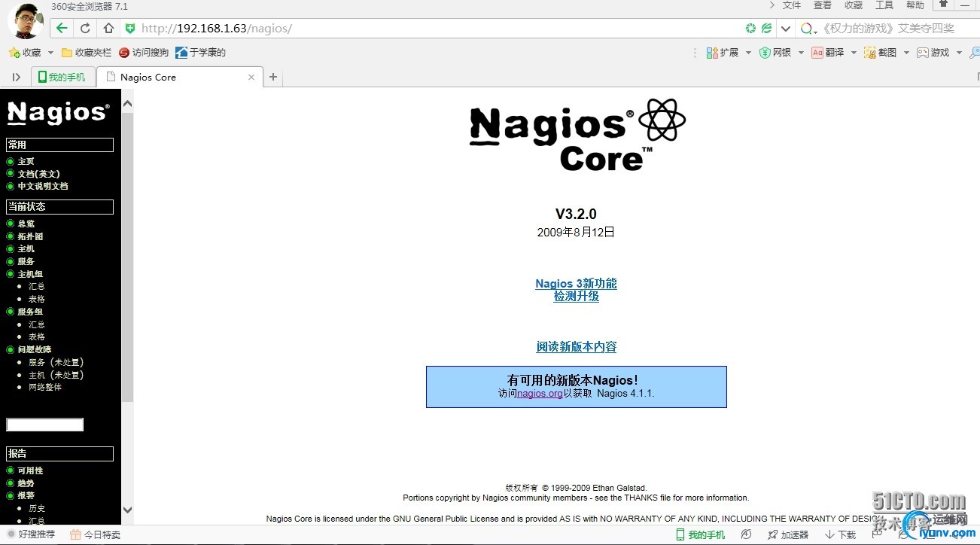
Task: Click the skin (shirt) icon in title bar
Action: [x=943, y=5]
